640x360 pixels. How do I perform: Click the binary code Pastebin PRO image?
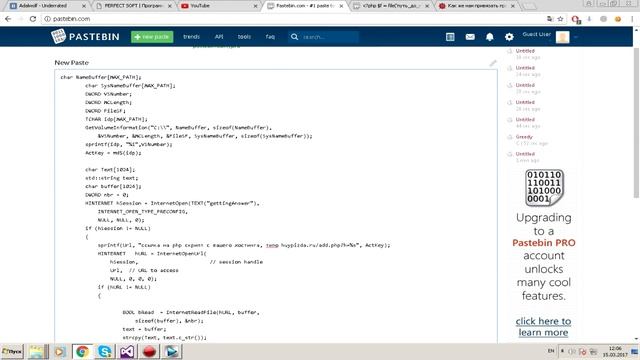(544, 187)
